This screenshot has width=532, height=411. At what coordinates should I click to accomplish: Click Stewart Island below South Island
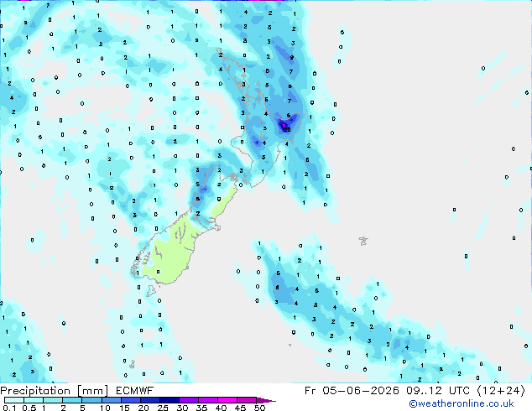(151, 290)
